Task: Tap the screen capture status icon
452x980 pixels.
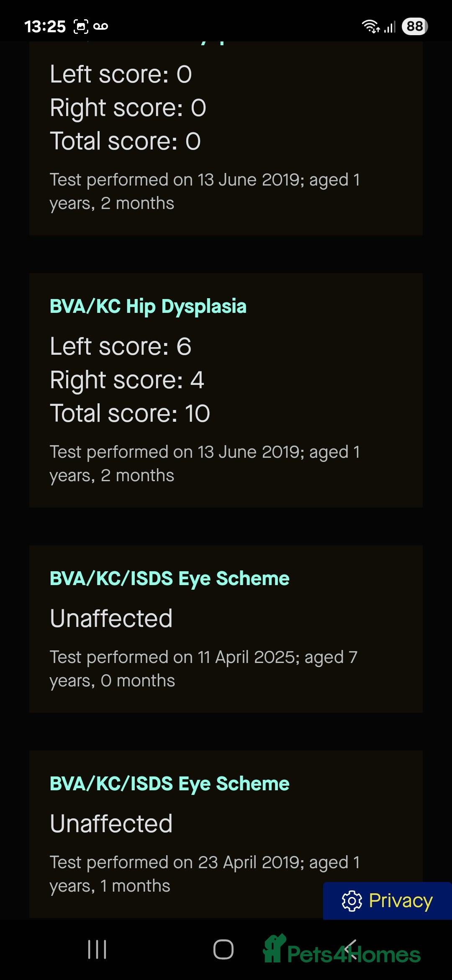Action: click(x=81, y=26)
